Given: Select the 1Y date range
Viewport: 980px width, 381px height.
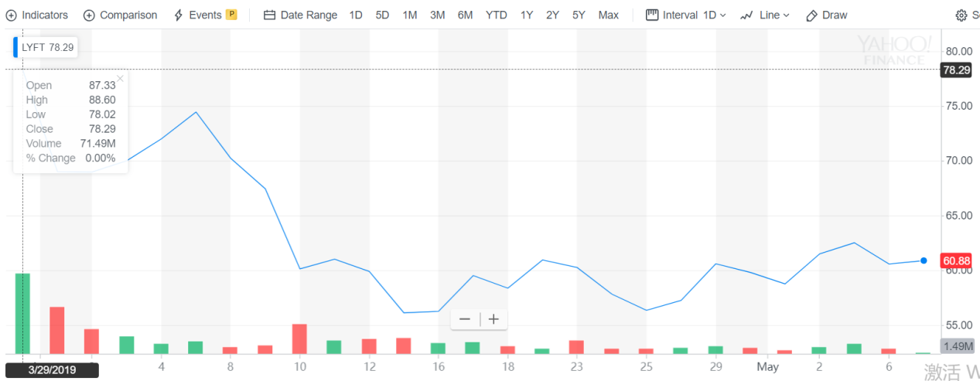Looking at the screenshot, I should (x=527, y=15).
